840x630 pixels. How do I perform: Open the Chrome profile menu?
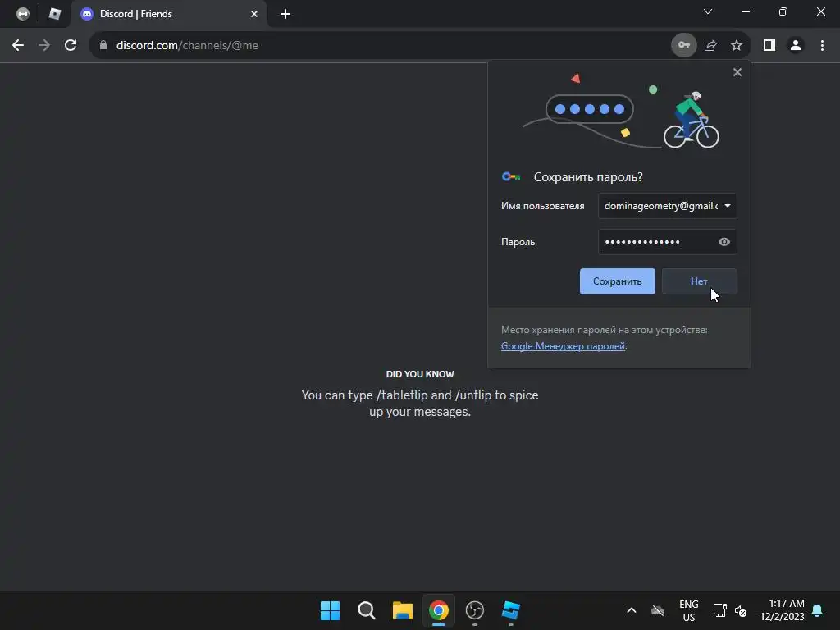point(796,46)
